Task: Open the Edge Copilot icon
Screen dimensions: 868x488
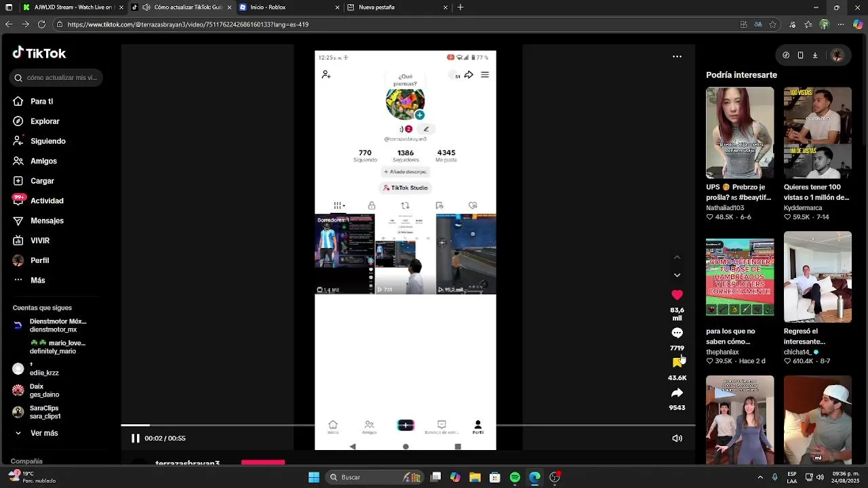Action: (x=858, y=24)
